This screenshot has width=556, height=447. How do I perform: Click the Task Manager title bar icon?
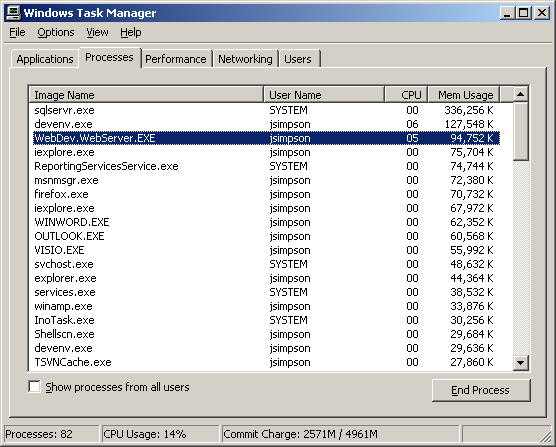click(13, 13)
